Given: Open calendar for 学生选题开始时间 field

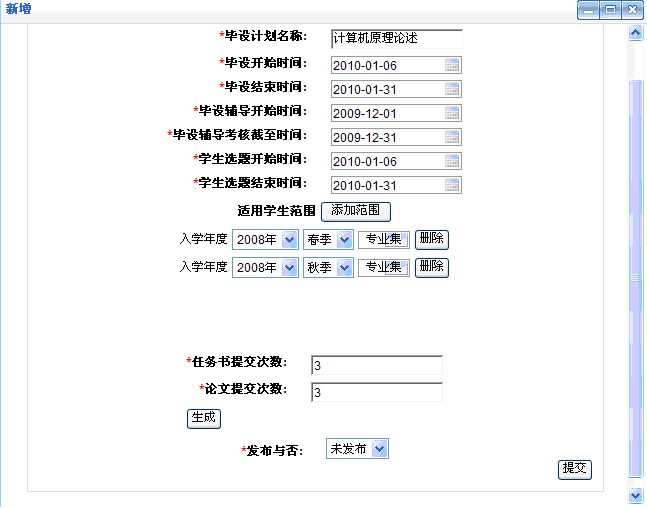Looking at the screenshot, I should pyautogui.click(x=452, y=161).
